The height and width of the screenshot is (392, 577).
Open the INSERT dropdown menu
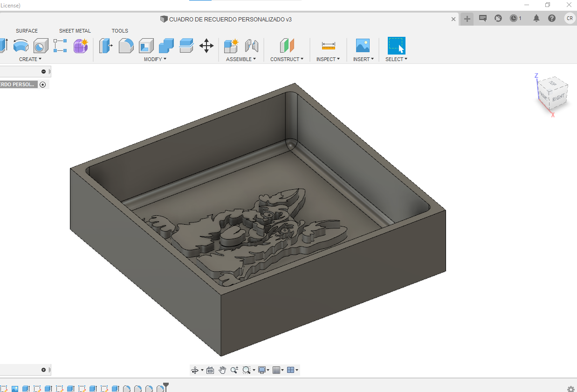364,59
